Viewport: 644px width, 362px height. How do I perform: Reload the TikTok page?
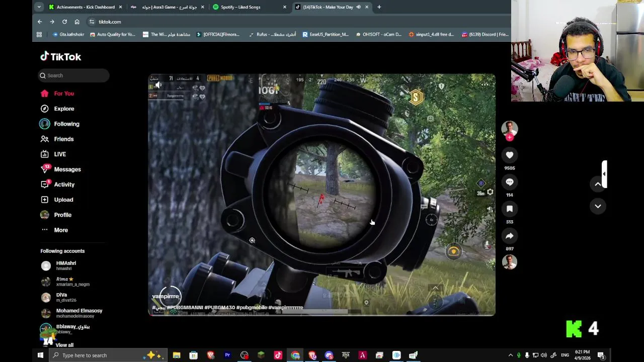(x=64, y=22)
